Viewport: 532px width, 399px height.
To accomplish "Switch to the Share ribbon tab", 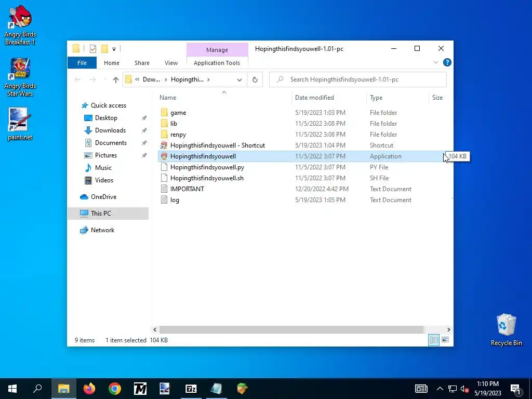I will (142, 63).
